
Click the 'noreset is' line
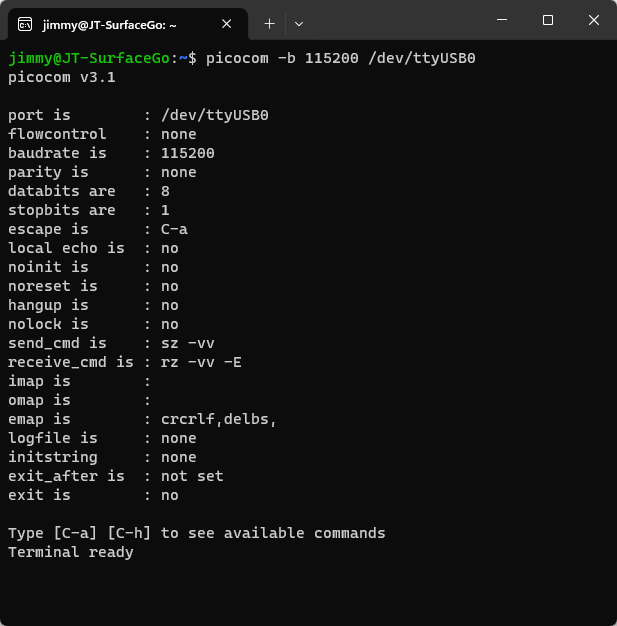[x=93, y=286]
